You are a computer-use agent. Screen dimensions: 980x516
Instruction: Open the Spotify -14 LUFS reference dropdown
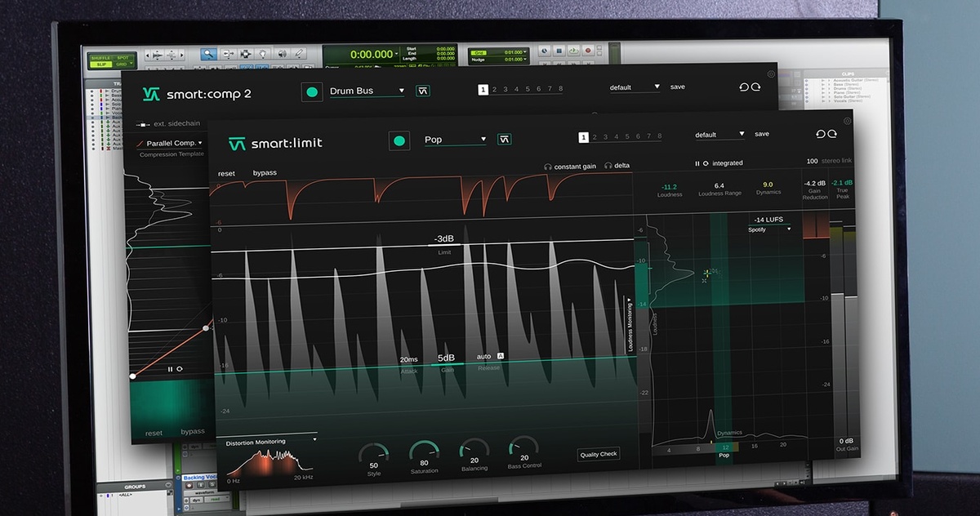pyautogui.click(x=770, y=225)
